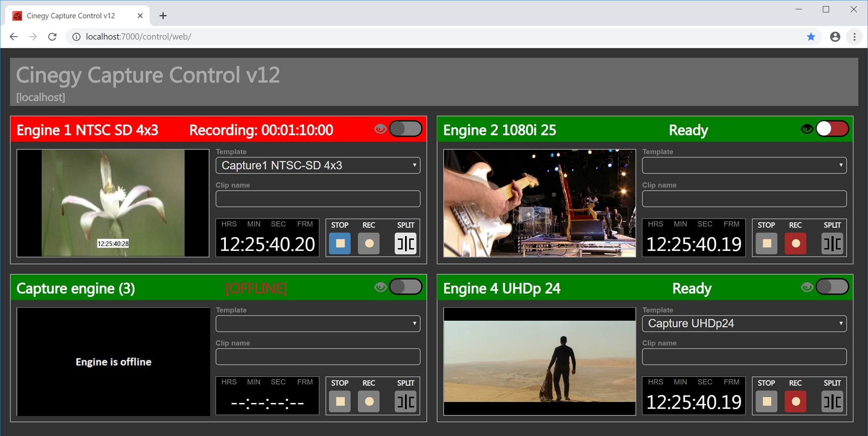Click the Engine 4 timecode 12:25:40.19

pos(694,402)
